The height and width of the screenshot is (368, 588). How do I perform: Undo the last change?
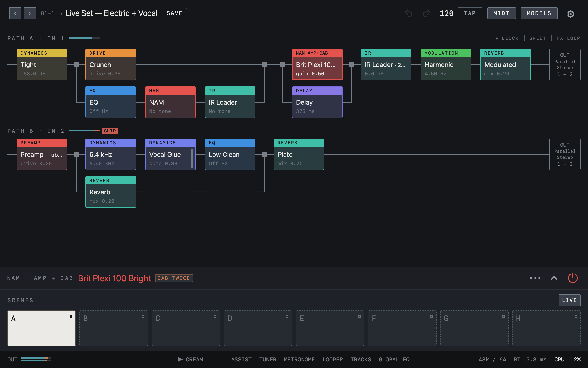coord(409,13)
